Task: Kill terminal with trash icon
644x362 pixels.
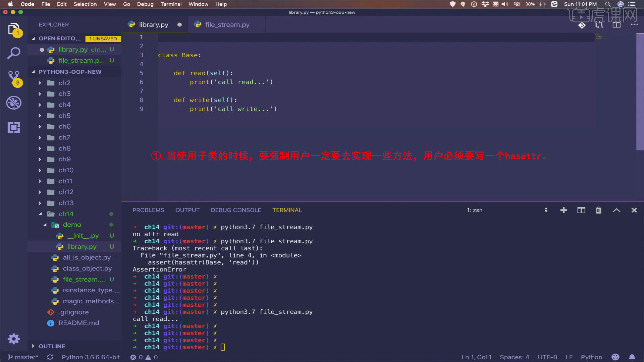Action: coord(598,210)
